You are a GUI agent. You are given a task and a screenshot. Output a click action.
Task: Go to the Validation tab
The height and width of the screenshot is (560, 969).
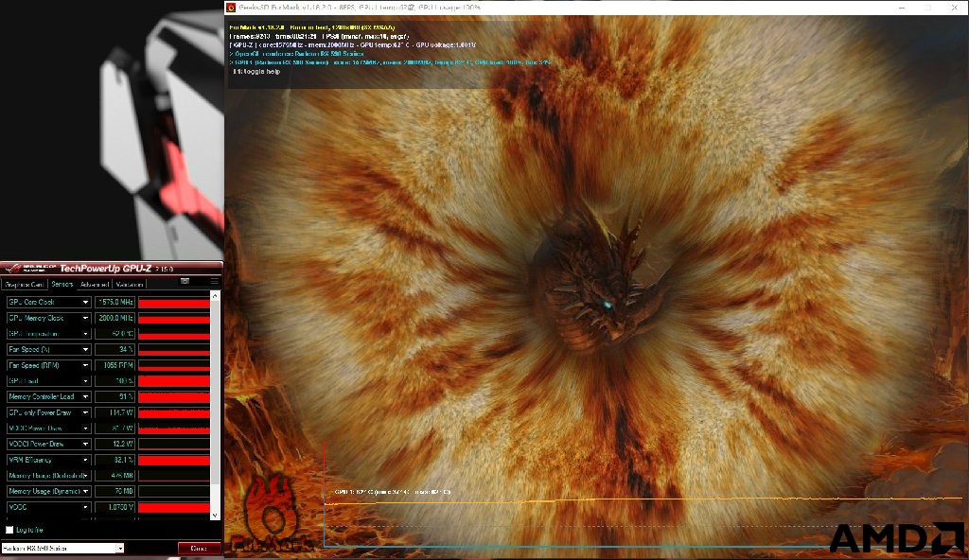[130, 285]
